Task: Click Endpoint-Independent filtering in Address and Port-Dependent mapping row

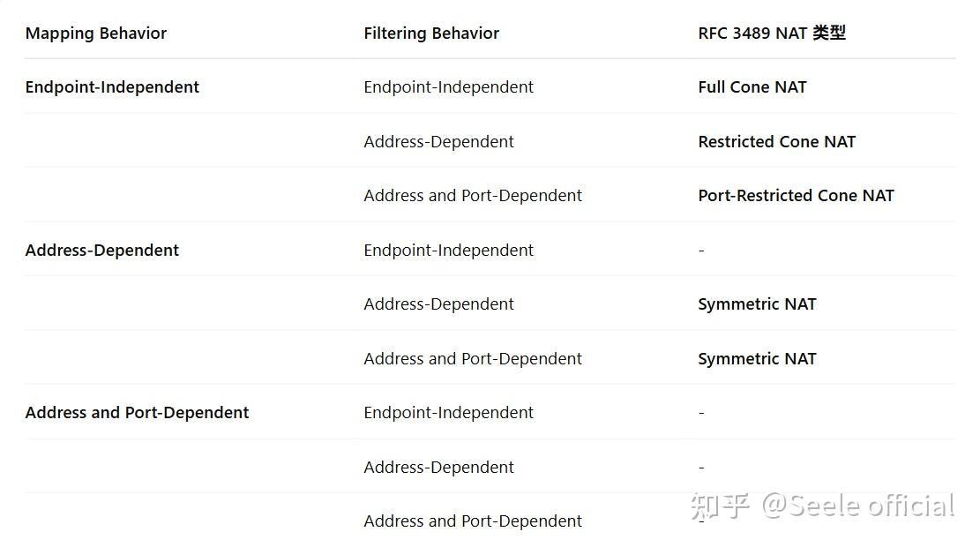Action: (x=448, y=413)
